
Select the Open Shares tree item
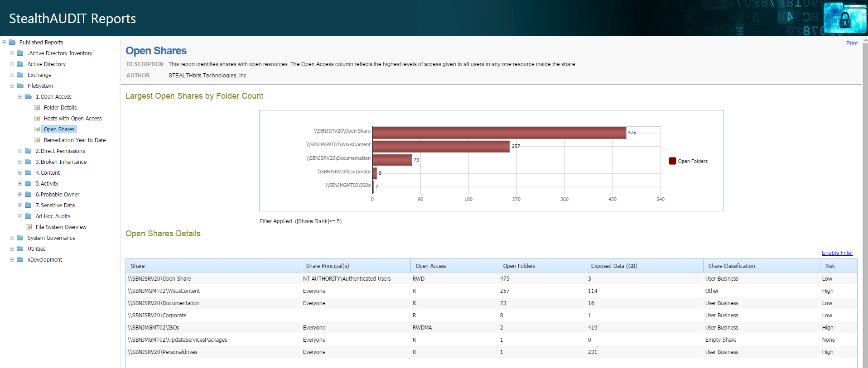[x=59, y=129]
